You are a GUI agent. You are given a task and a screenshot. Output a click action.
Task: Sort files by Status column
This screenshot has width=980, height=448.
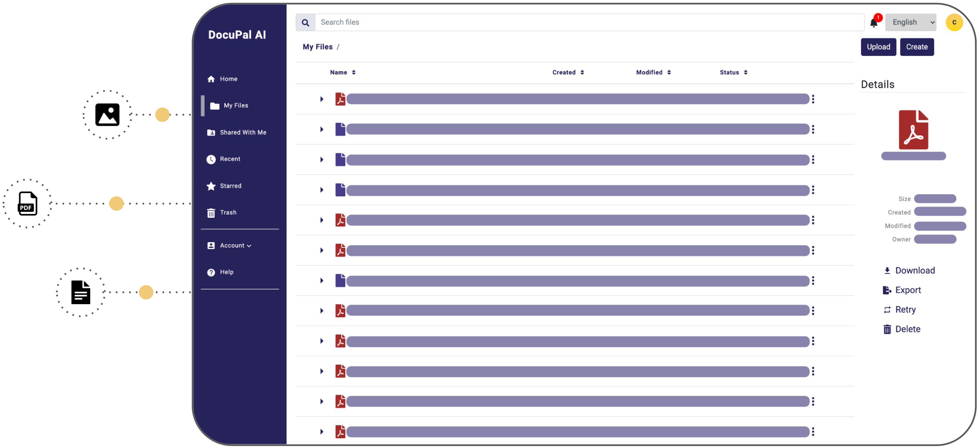click(x=733, y=72)
